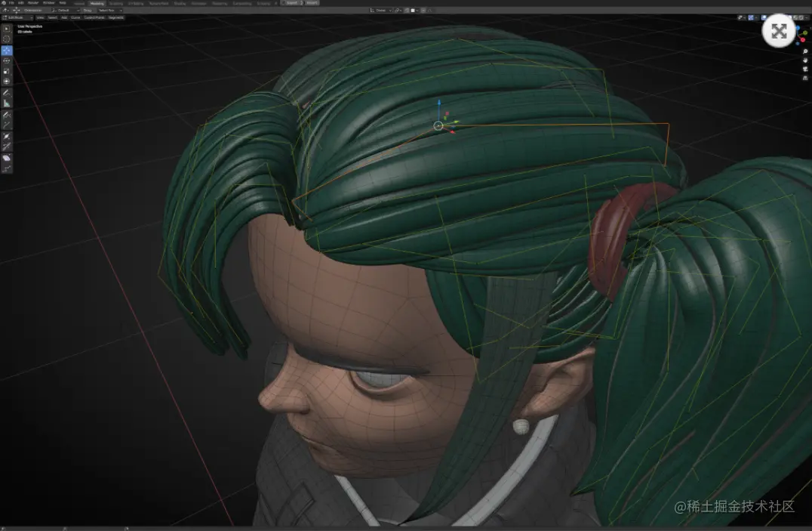812x531 pixels.
Task: Select the Radius tool
Action: click(x=7, y=137)
